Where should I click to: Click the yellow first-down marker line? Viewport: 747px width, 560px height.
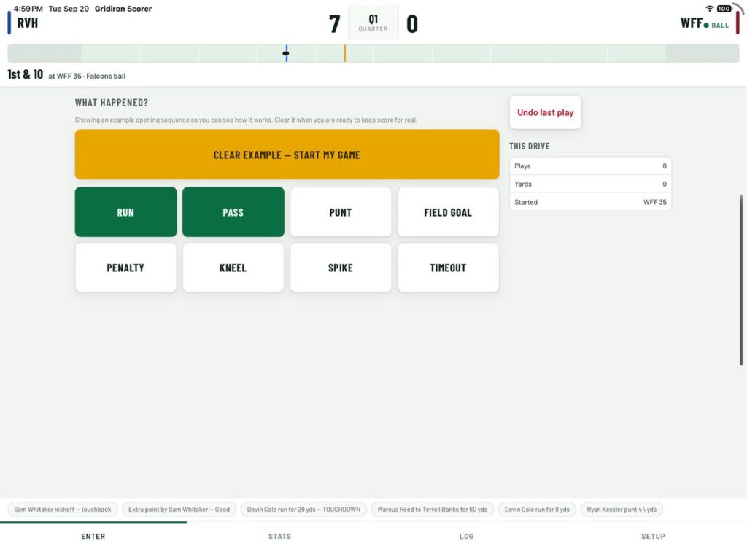click(x=345, y=53)
